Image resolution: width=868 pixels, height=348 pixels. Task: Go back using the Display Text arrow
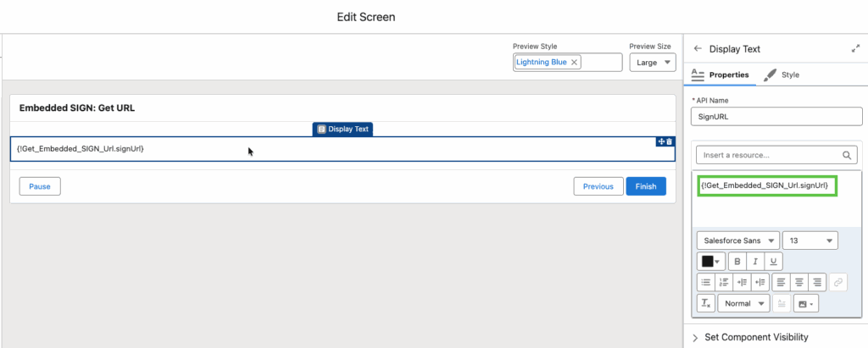point(698,49)
